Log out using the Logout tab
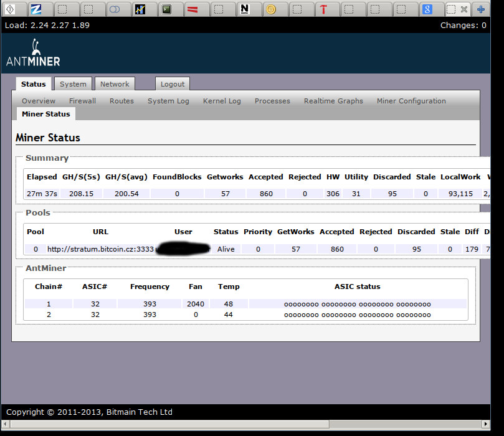This screenshot has width=504, height=436. 172,84
